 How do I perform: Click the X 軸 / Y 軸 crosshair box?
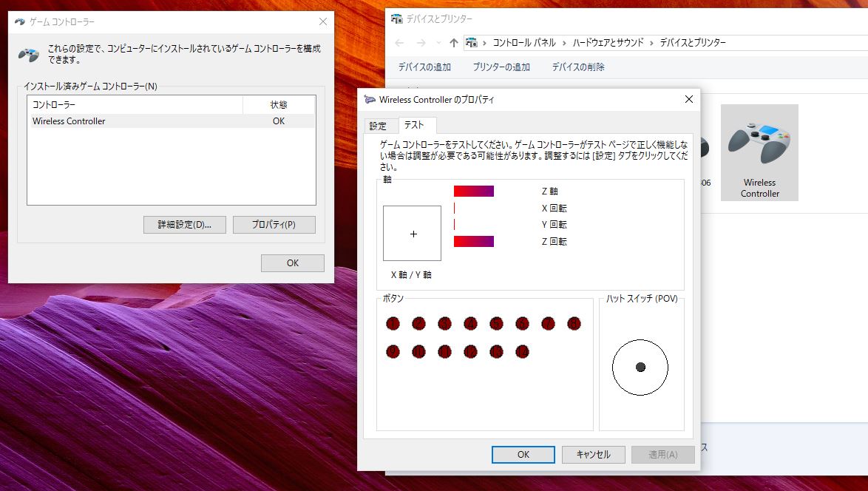pos(413,234)
